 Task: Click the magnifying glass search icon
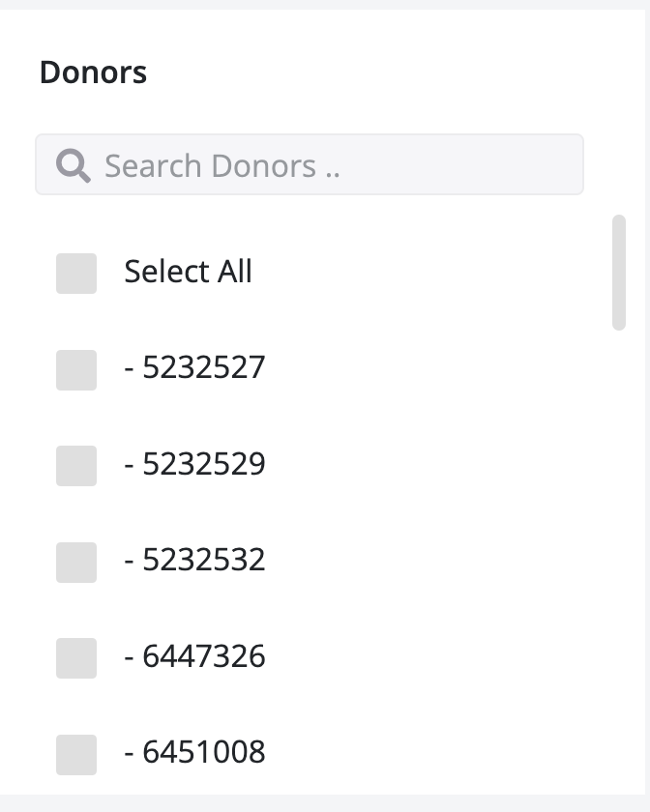click(x=74, y=165)
